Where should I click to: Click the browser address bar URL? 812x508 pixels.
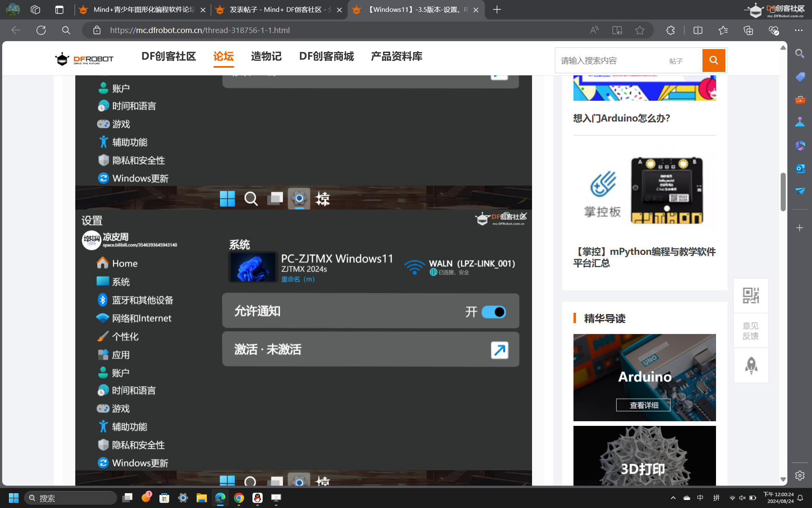coord(200,30)
